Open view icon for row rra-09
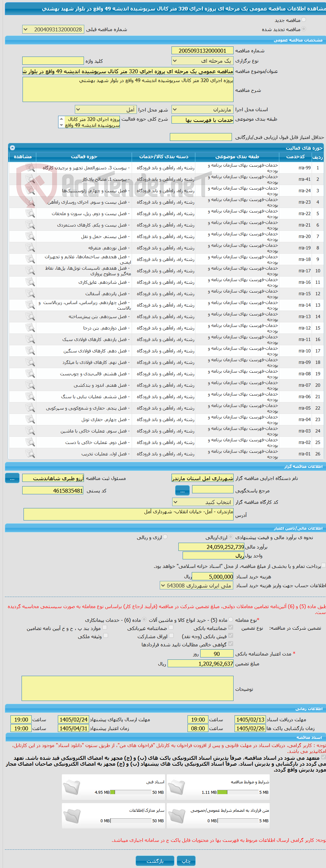Screen dimensions: 326x868 coord(30,362)
